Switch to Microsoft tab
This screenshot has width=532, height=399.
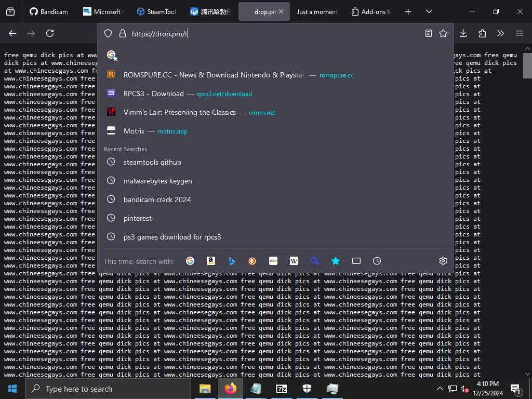coord(103,11)
